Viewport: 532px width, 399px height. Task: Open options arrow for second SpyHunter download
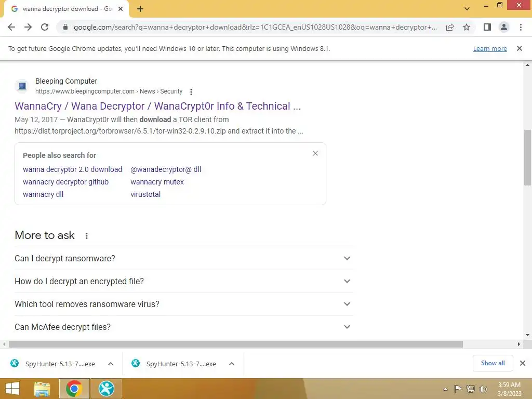click(x=232, y=364)
